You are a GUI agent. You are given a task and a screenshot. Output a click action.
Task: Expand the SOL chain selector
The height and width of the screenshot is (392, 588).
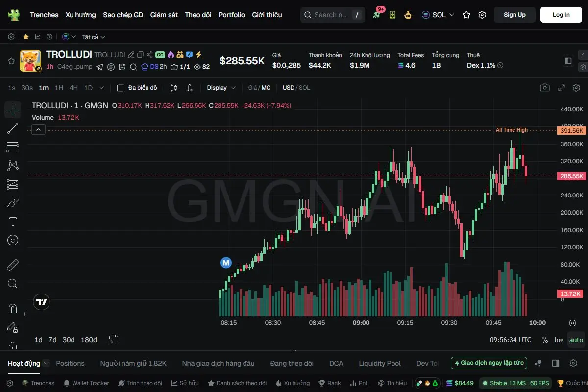click(x=438, y=15)
